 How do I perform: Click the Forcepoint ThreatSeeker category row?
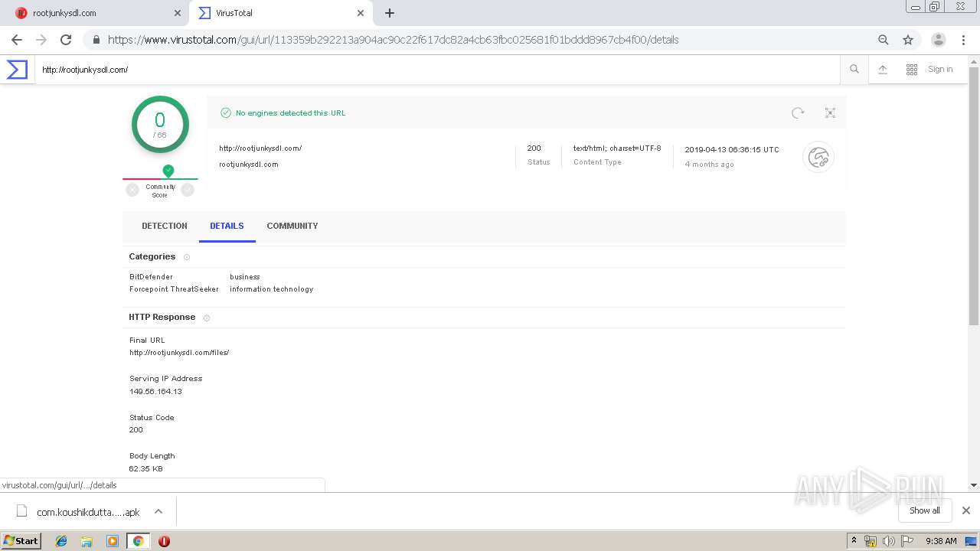(x=221, y=289)
